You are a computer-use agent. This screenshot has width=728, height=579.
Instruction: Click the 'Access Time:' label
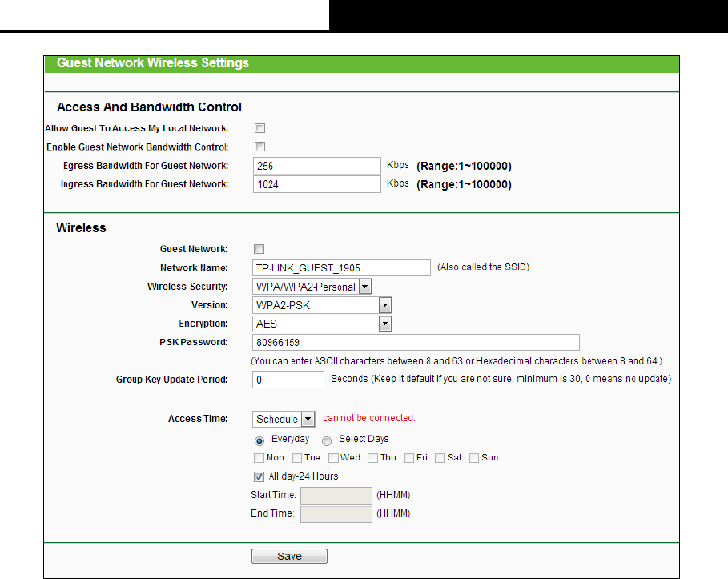click(198, 419)
